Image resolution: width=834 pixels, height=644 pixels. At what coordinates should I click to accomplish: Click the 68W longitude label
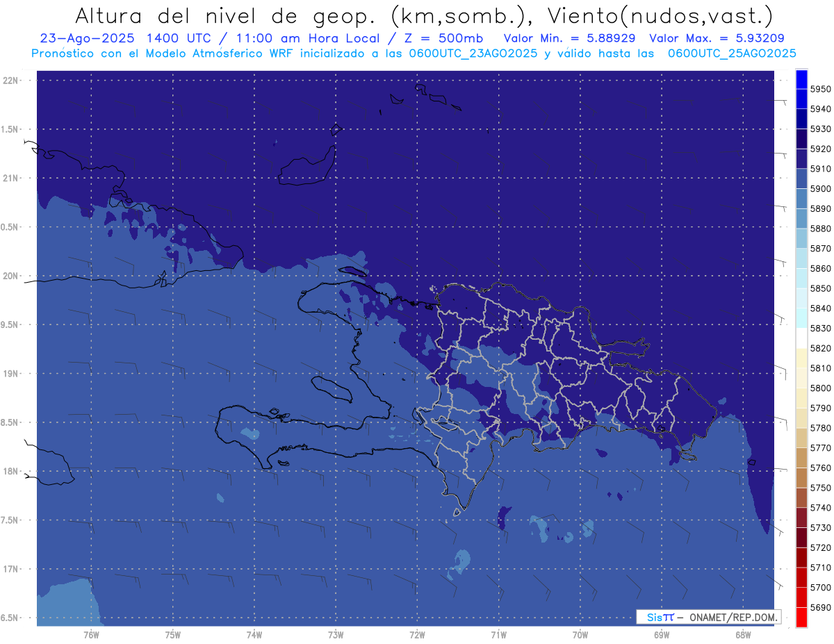click(743, 635)
